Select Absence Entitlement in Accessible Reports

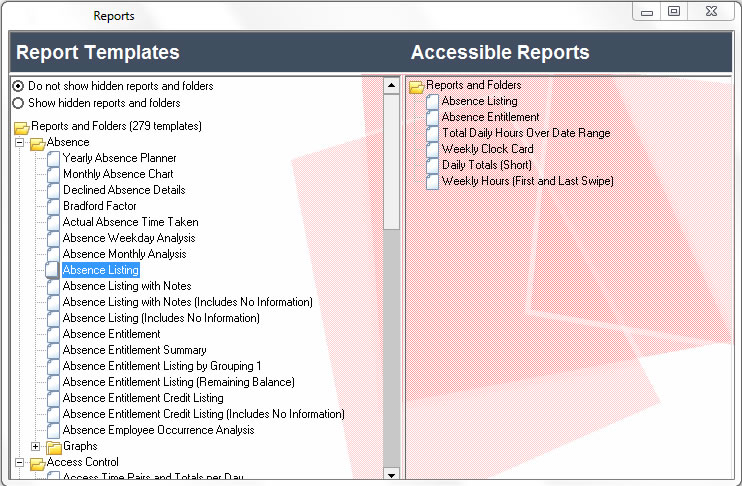490,117
